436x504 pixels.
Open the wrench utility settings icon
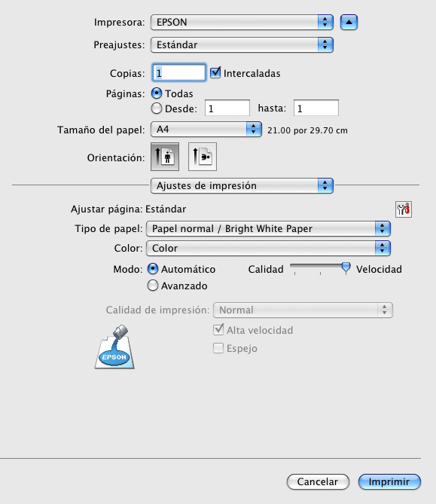pos(403,209)
